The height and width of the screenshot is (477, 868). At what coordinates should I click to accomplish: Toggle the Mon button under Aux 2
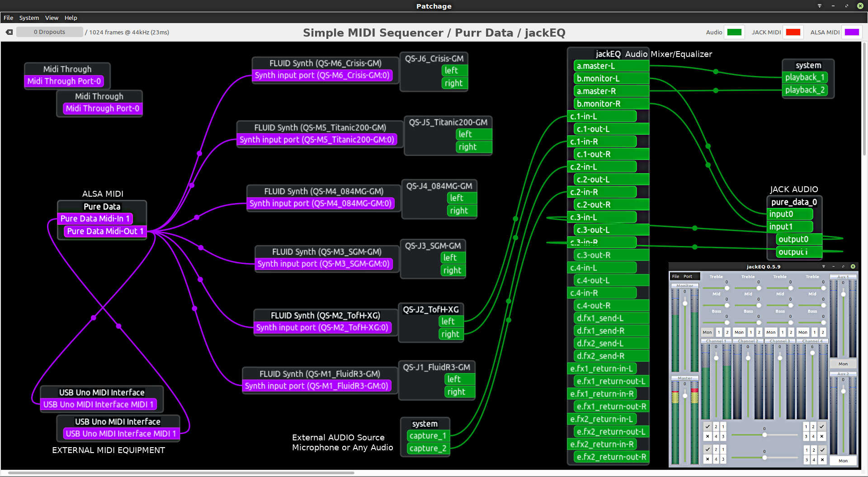(x=843, y=461)
